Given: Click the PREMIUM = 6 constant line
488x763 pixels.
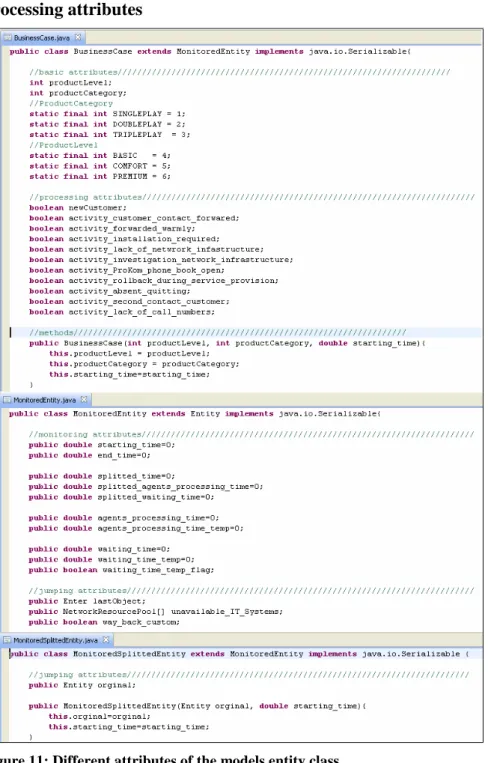Looking at the screenshot, I should (x=100, y=177).
